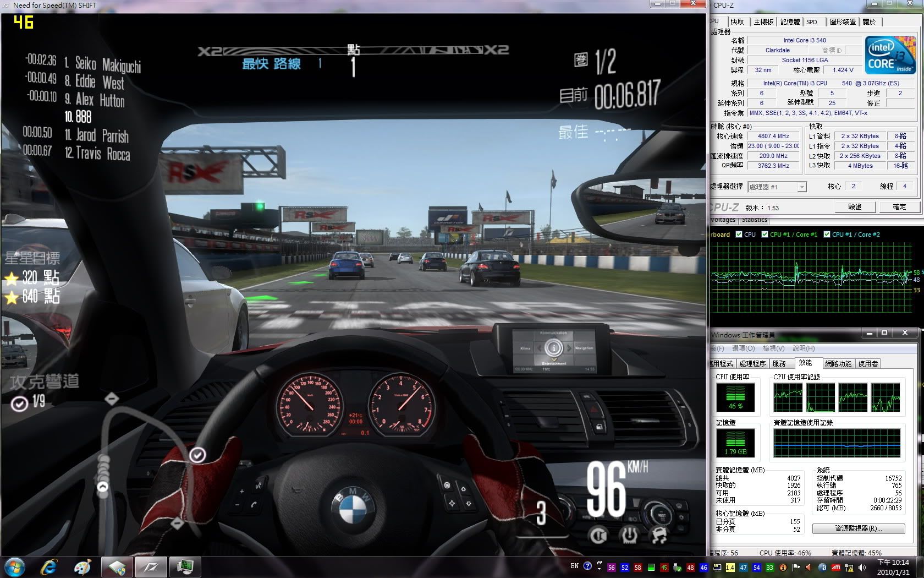The width and height of the screenshot is (924, 578).
Task: Open the white volume speaker tray icon
Action: [862, 567]
